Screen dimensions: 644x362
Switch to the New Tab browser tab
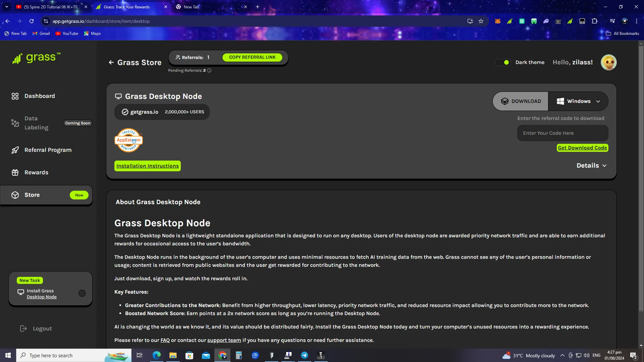point(211,7)
